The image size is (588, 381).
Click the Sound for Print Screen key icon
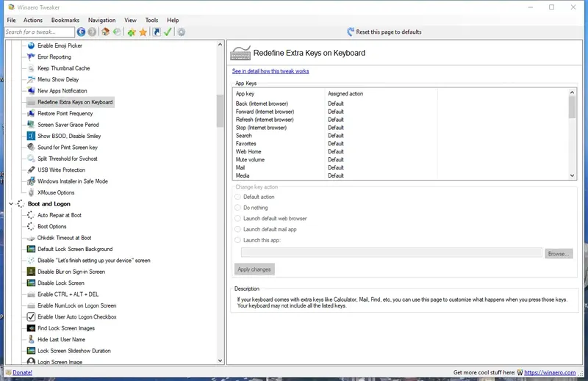31,147
